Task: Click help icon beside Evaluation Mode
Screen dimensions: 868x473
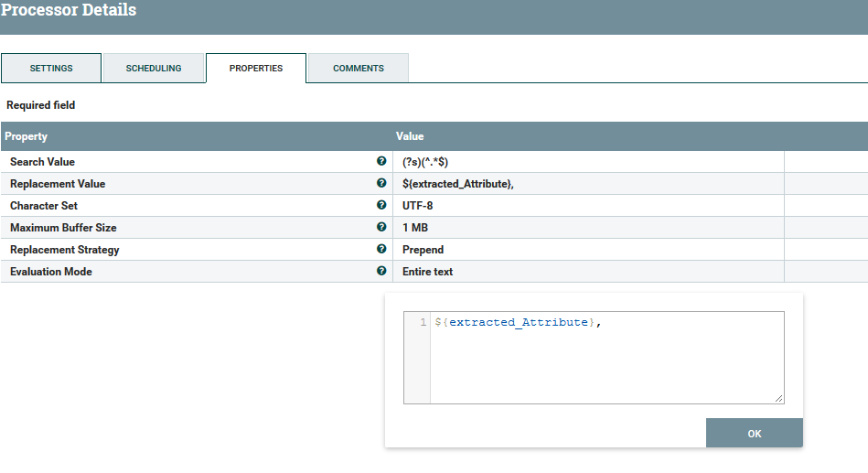Action: point(381,271)
